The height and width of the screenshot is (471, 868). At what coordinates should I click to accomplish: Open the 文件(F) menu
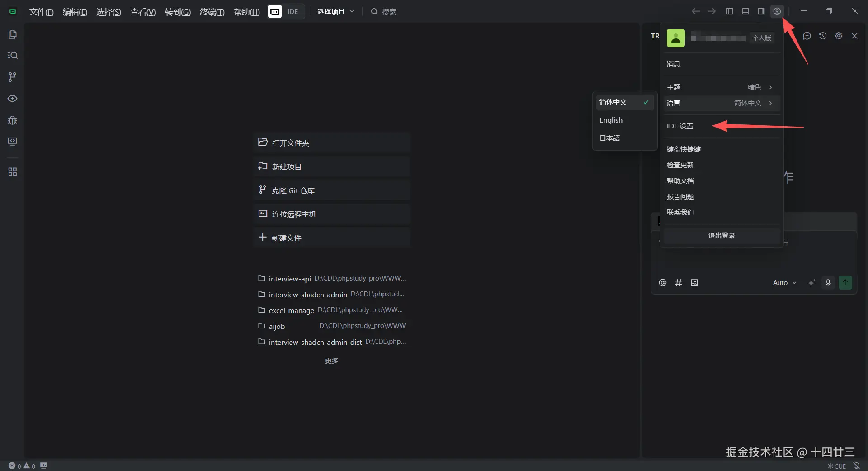[42, 12]
